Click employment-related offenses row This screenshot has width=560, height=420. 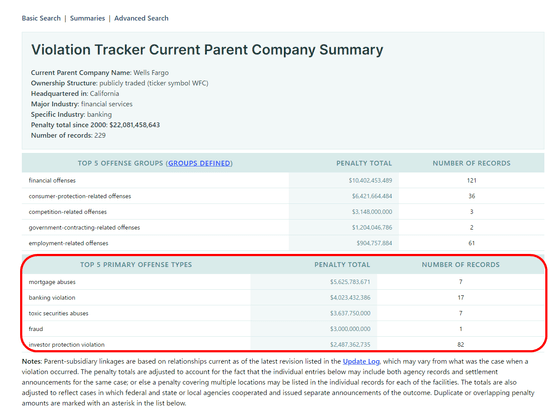[x=68, y=243]
